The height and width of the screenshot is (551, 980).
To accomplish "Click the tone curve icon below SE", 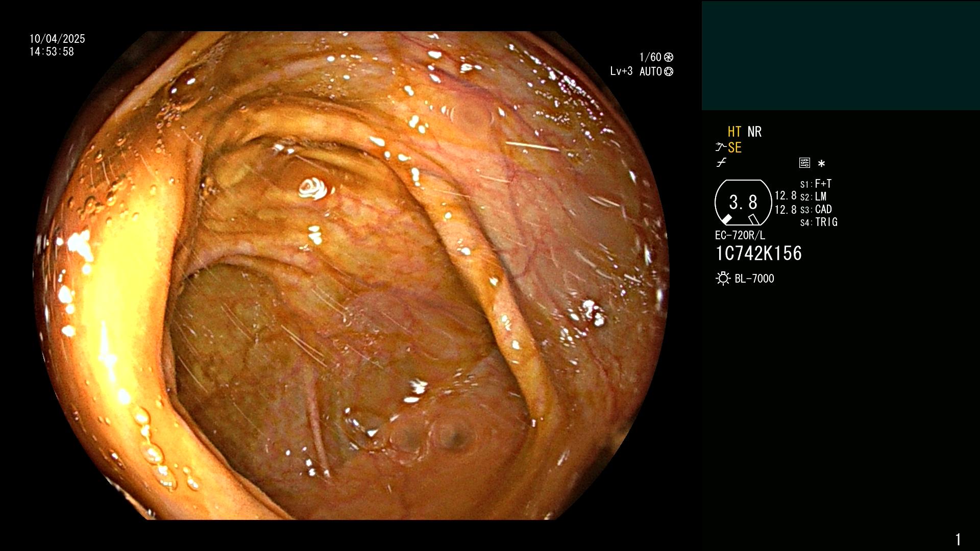I will 721,163.
